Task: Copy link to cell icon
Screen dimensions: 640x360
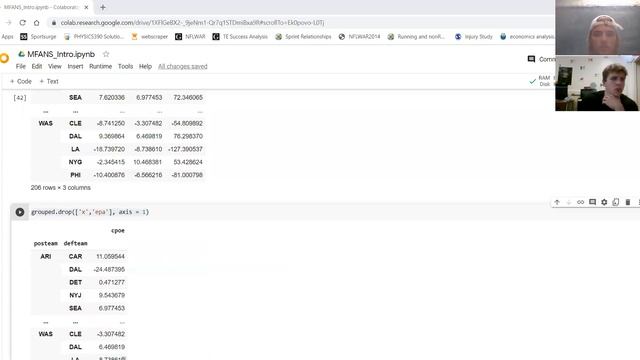Action: pos(580,202)
